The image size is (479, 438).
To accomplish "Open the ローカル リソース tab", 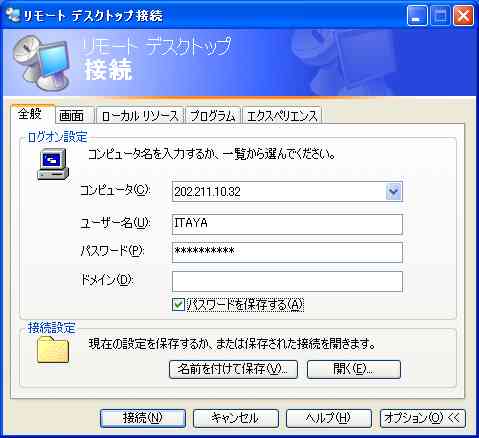I will pyautogui.click(x=140, y=116).
